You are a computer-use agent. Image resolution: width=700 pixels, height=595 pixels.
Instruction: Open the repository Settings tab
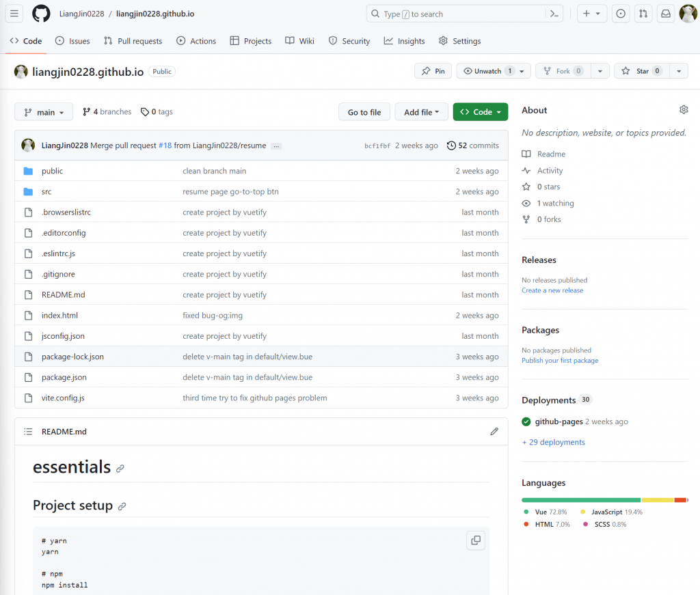(x=460, y=41)
